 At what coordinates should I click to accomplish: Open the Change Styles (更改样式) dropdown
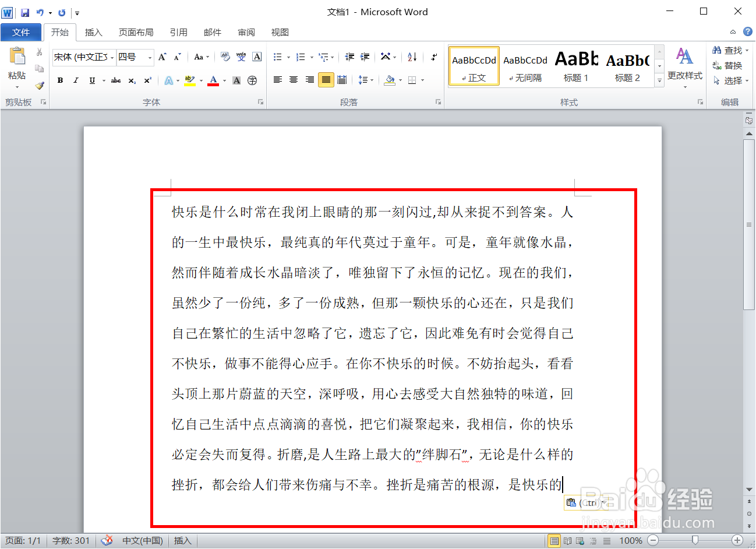pyautogui.click(x=685, y=68)
